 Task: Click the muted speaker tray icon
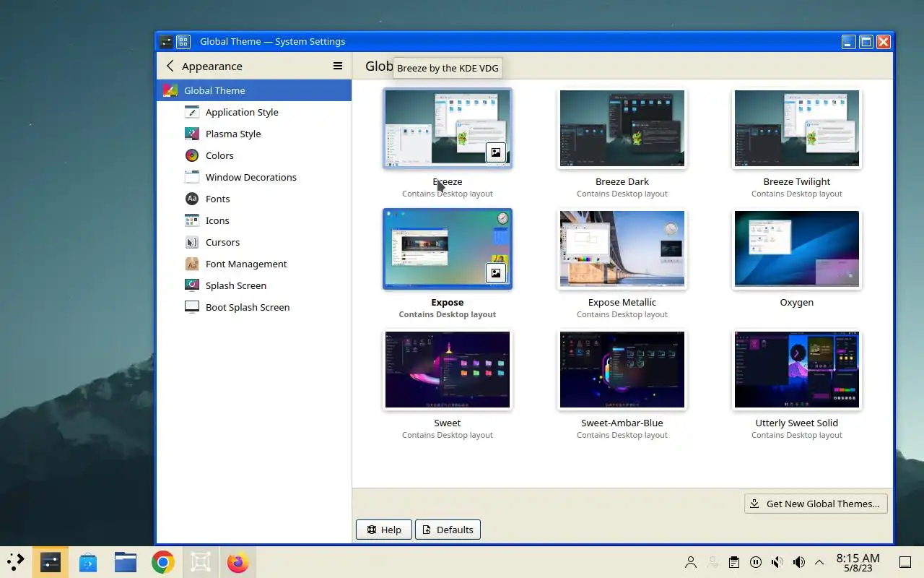click(777, 562)
